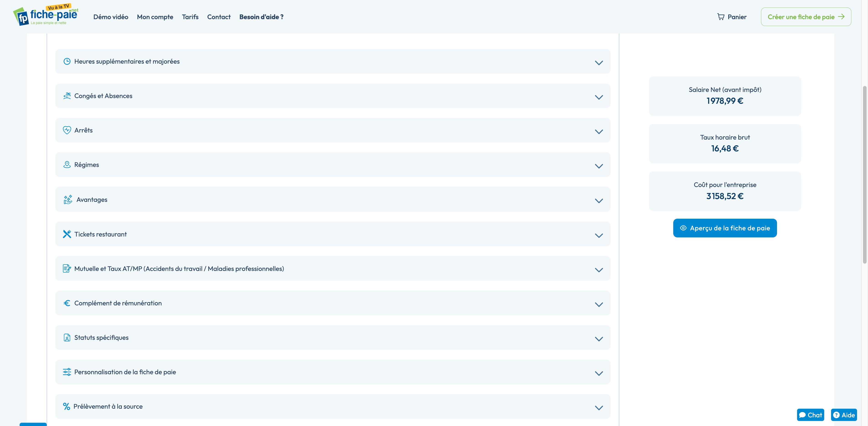Expand the Régimes section chevron

(598, 166)
